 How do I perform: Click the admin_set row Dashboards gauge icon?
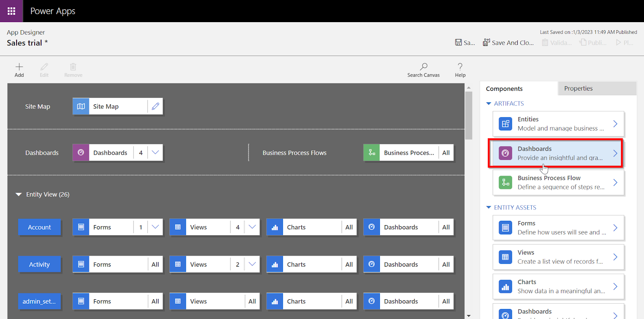372,301
